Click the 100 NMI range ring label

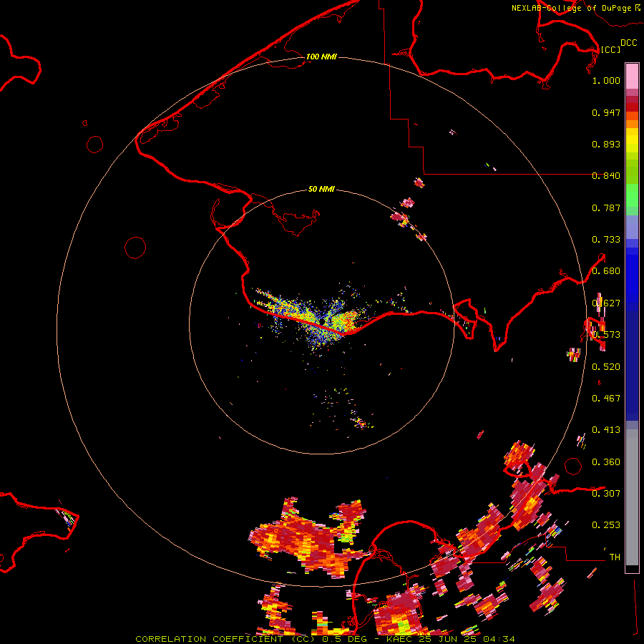[321, 57]
